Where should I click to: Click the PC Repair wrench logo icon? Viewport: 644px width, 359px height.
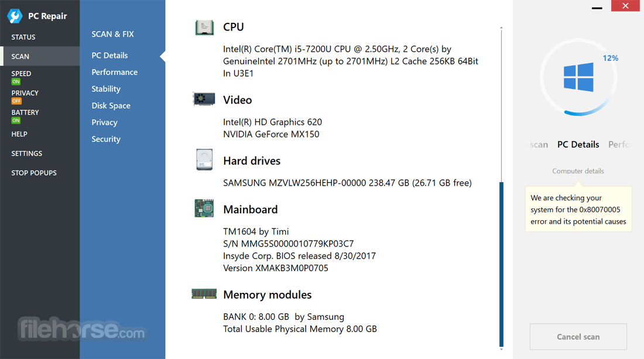(15, 16)
